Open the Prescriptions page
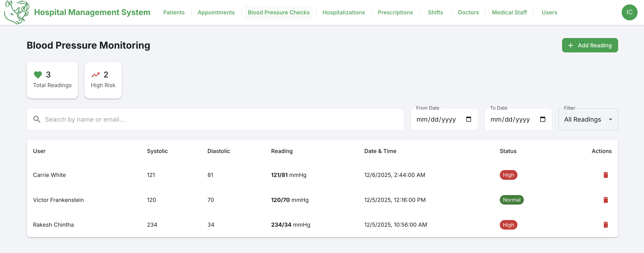The image size is (644, 253). coord(395,12)
